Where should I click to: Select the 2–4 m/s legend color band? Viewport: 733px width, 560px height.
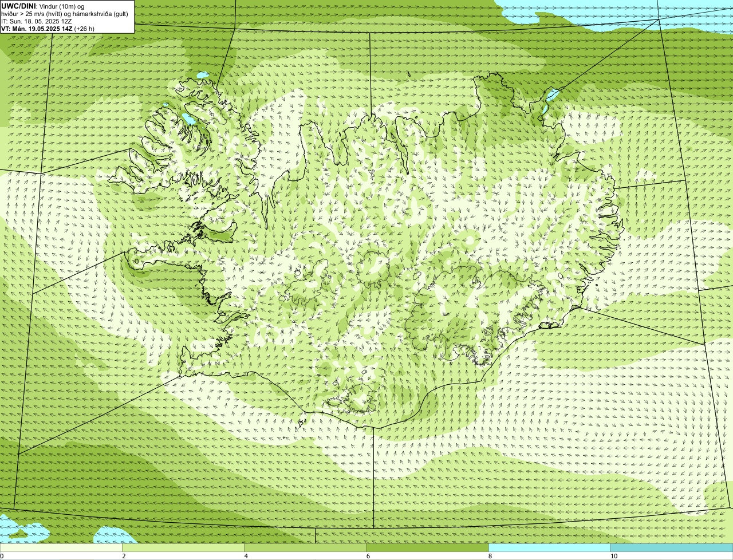click(x=183, y=547)
